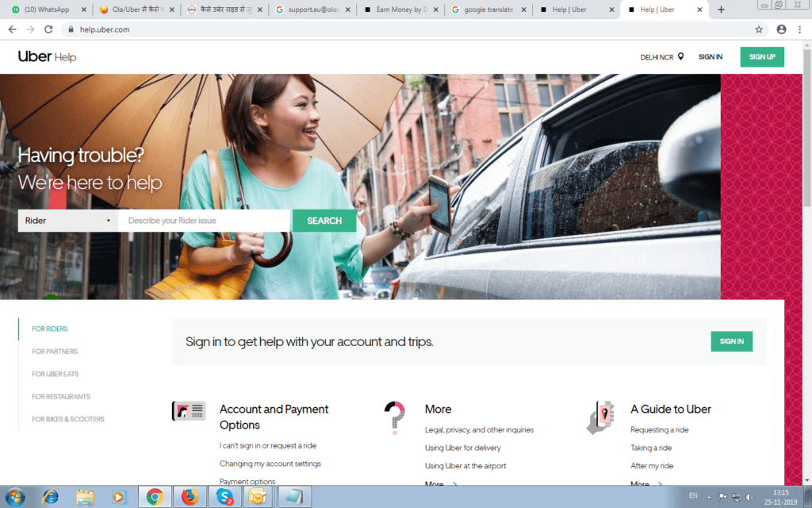Open the Chrome profile avatar icon
The height and width of the screenshot is (508, 812).
[x=781, y=29]
